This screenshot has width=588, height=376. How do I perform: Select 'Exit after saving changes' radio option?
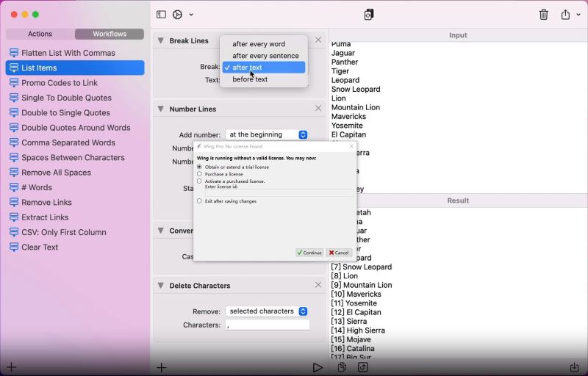pos(199,200)
